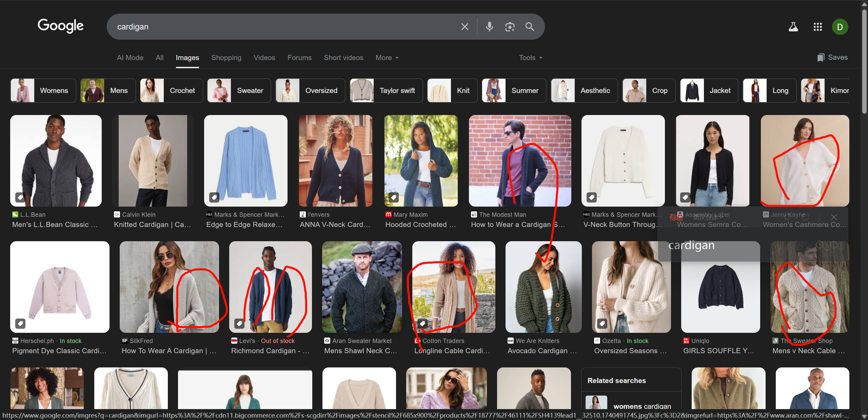The width and height of the screenshot is (868, 420).
Task: Apply the Oversized filter chip
Action: coord(310,91)
